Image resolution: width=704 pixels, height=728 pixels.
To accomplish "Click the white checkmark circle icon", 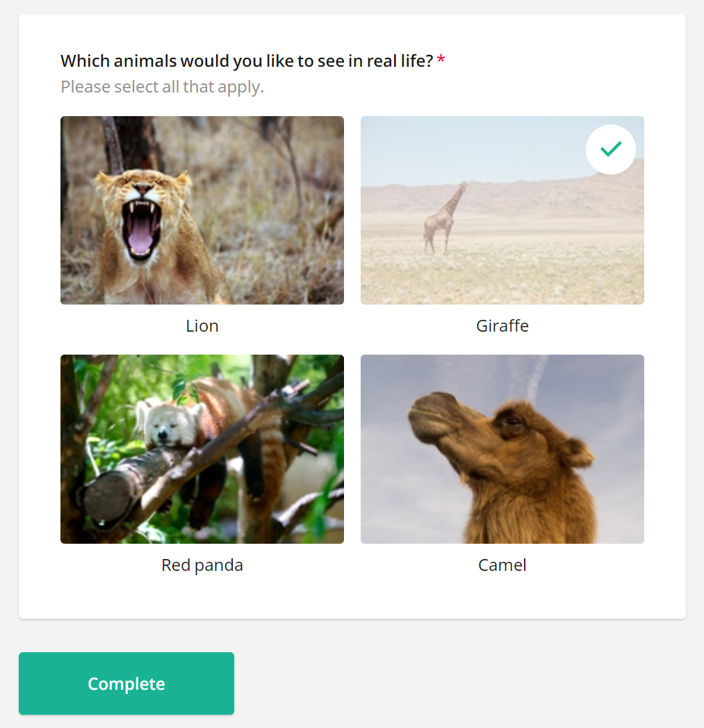I will click(x=610, y=149).
